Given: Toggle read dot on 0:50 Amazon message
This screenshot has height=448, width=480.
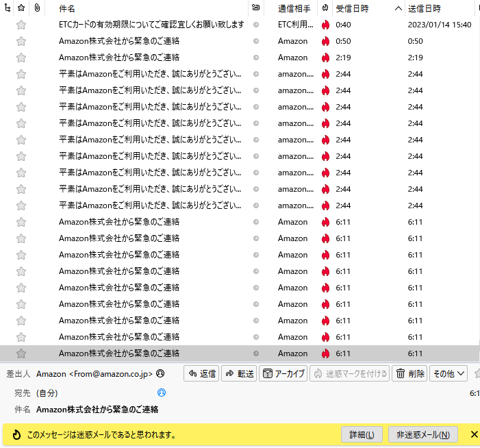Looking at the screenshot, I should (x=256, y=41).
